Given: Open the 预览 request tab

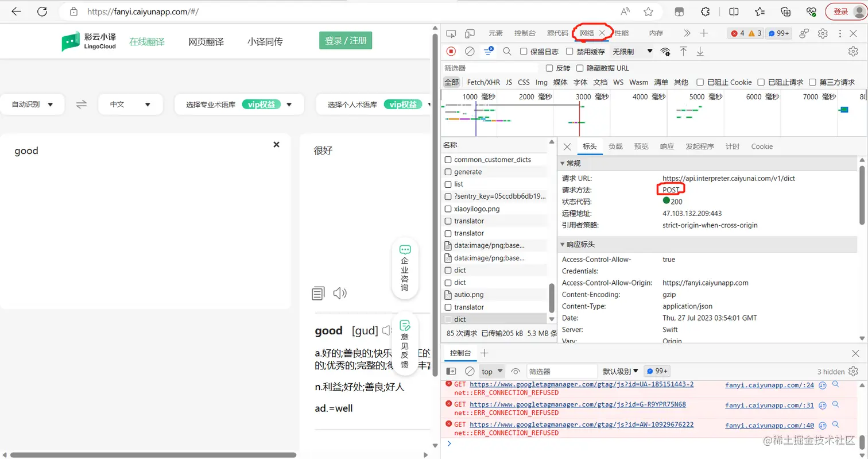Looking at the screenshot, I should pos(641,146).
